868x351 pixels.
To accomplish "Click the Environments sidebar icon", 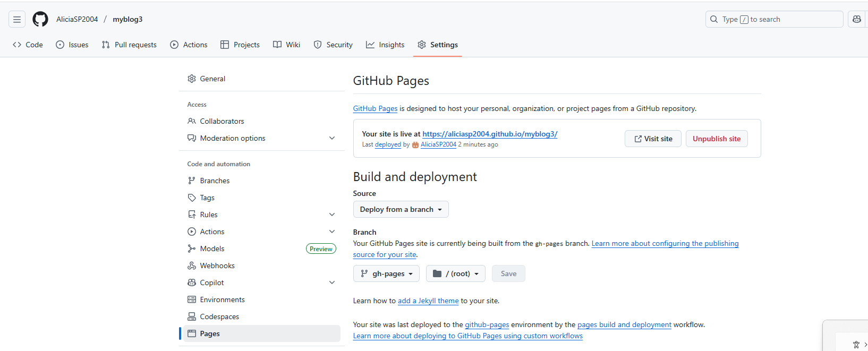I will point(192,299).
